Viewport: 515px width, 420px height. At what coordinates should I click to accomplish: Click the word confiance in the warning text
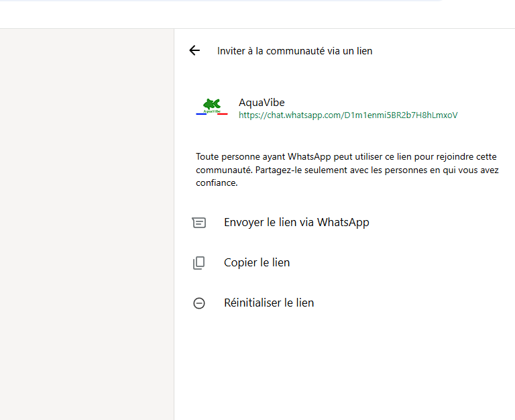pyautogui.click(x=217, y=182)
